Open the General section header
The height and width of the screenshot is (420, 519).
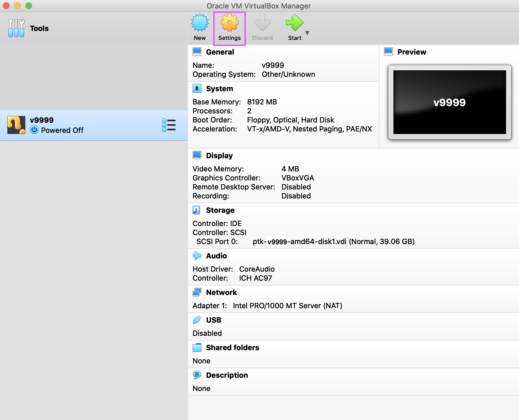(220, 52)
